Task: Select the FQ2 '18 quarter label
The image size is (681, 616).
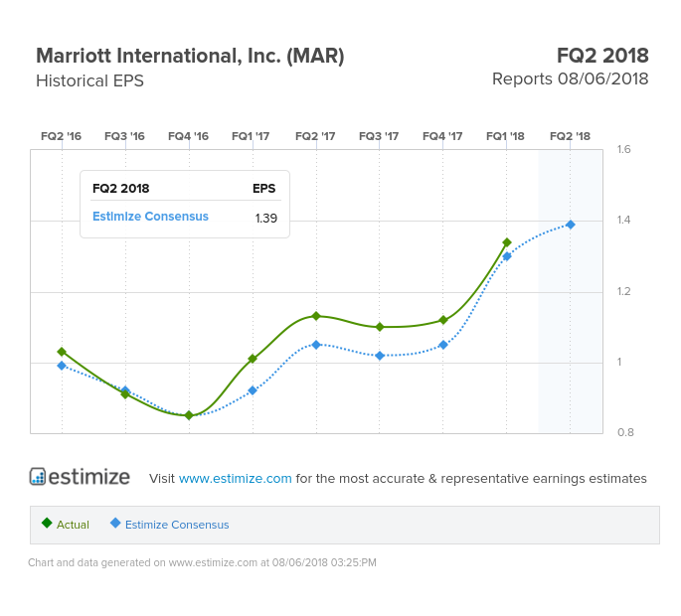Action: (571, 136)
